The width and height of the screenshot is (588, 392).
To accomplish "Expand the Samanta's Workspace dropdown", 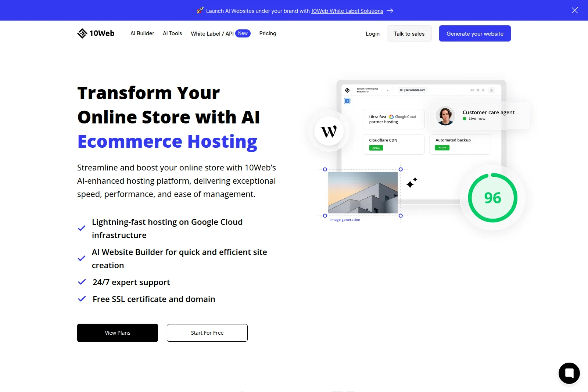I will point(388,90).
